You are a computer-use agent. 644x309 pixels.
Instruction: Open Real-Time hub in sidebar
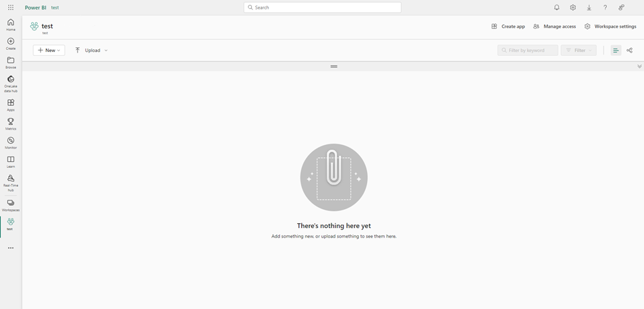pyautogui.click(x=11, y=183)
